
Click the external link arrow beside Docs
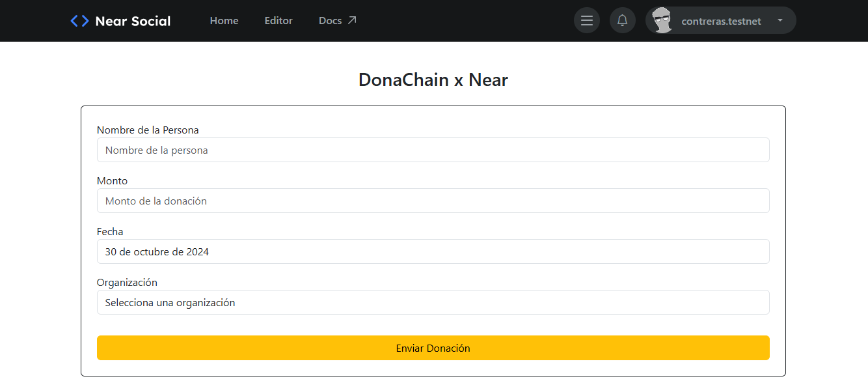352,20
